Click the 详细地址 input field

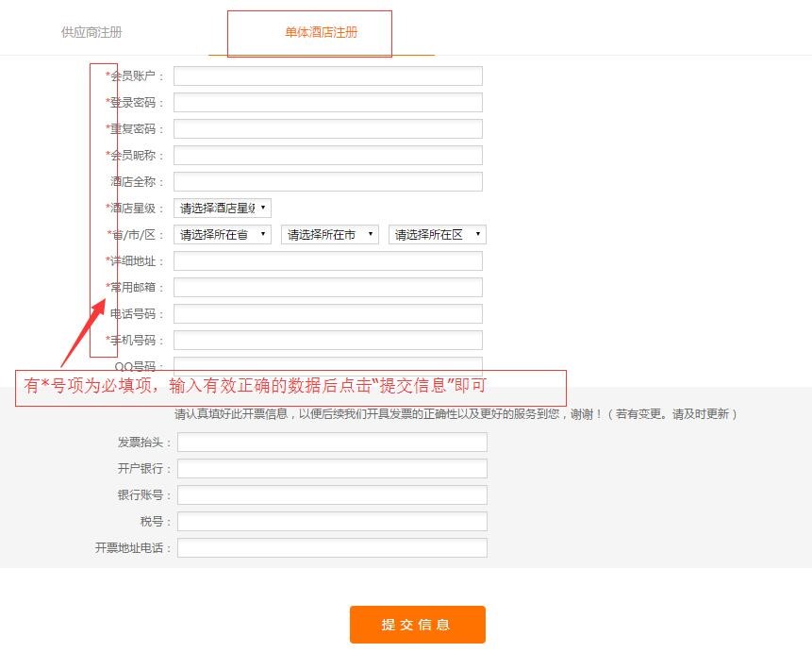pyautogui.click(x=327, y=261)
